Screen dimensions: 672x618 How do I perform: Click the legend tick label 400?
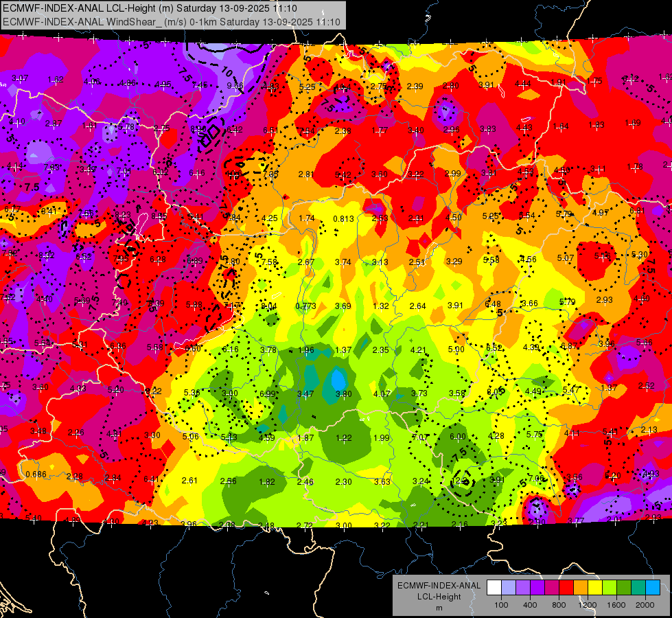tap(530, 605)
